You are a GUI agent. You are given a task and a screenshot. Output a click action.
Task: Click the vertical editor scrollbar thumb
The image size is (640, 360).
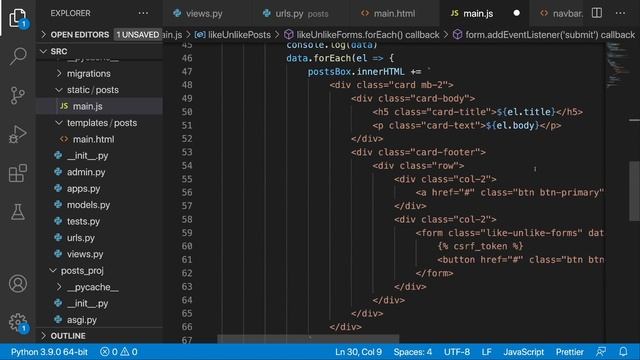click(x=634, y=191)
